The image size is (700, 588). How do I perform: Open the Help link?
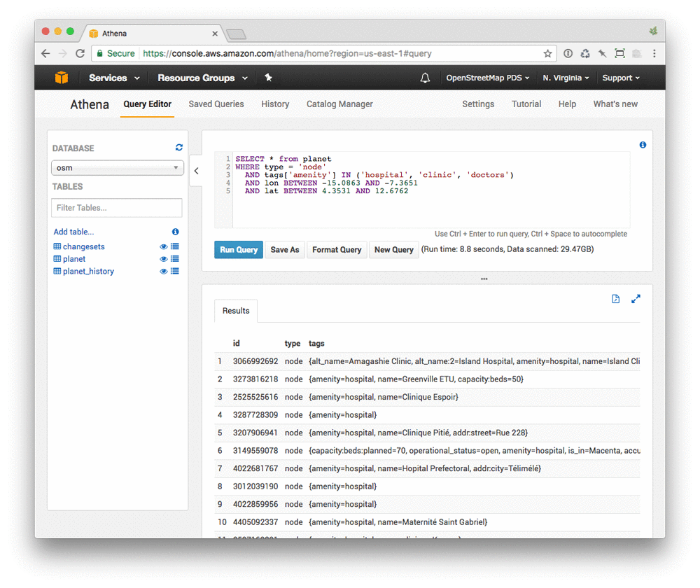point(567,104)
